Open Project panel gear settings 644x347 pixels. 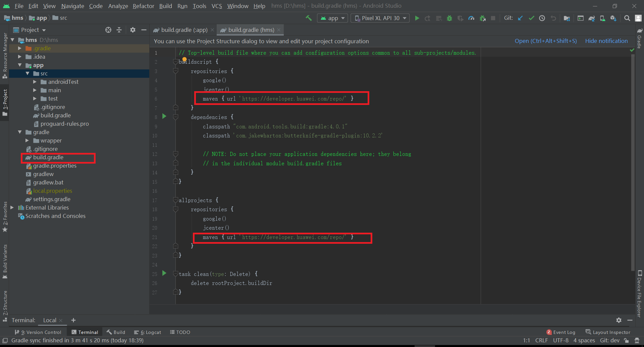[133, 30]
